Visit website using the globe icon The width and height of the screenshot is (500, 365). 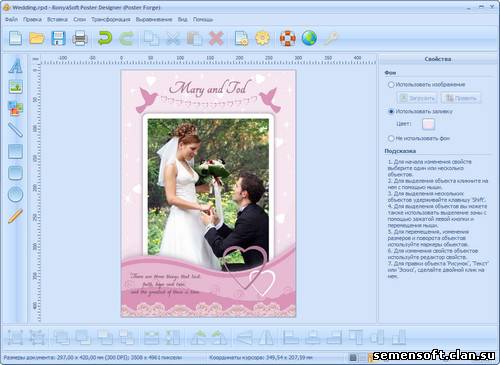pyautogui.click(x=309, y=38)
